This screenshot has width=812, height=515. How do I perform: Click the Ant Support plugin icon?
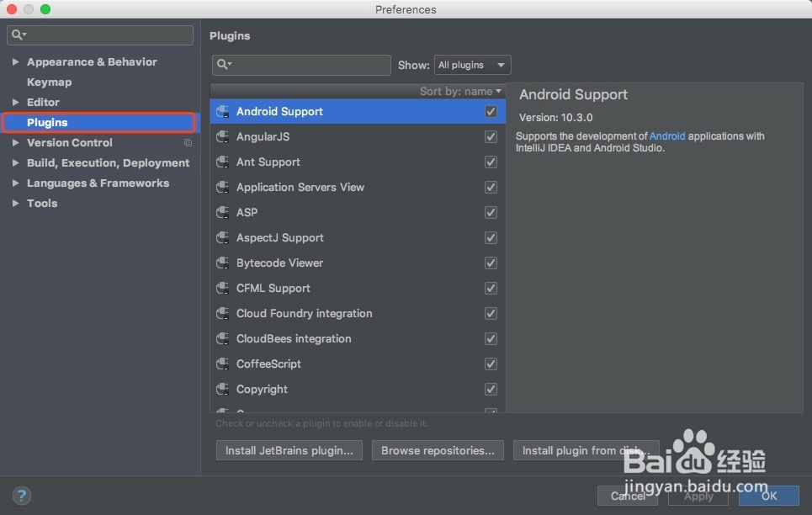click(x=223, y=162)
